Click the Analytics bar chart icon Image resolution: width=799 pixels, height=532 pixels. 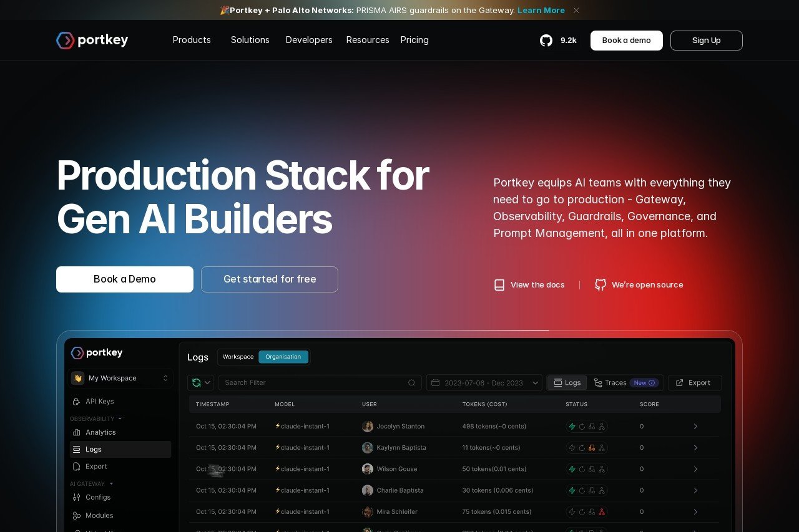77,432
